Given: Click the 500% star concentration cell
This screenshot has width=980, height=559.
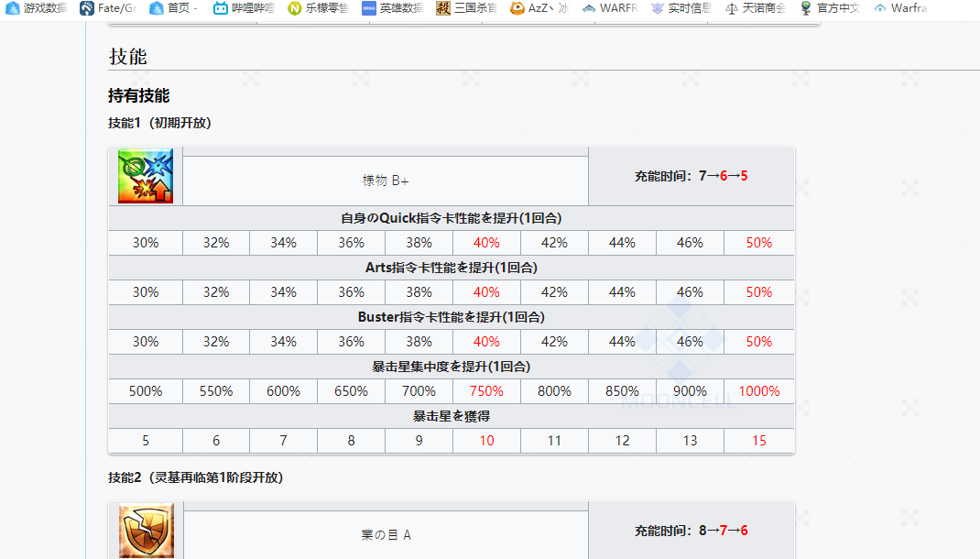Looking at the screenshot, I should click(x=146, y=390).
